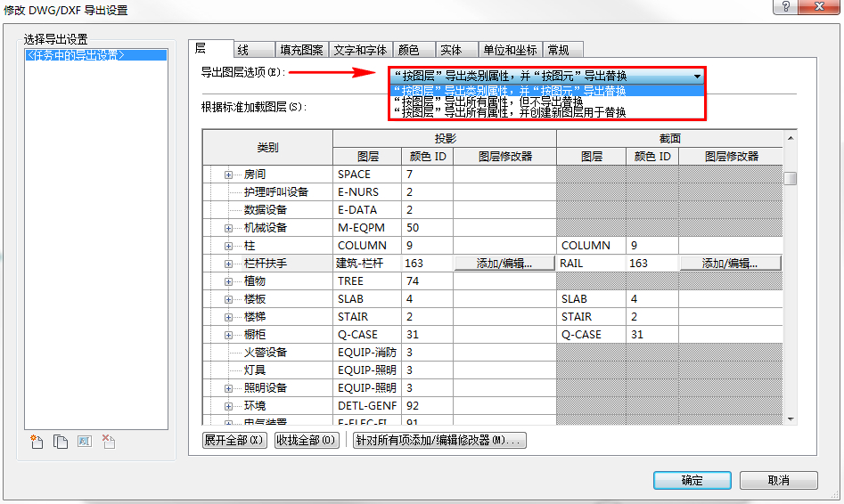The height and width of the screenshot is (504, 844).
Task: Collapse the export layer options dropdown arrow
Action: [697, 77]
